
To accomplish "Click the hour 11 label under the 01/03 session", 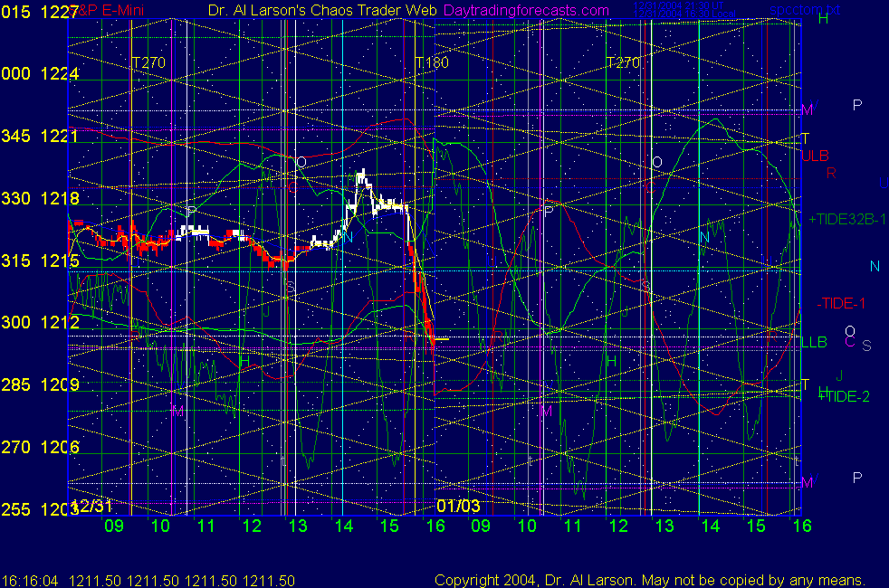I will click(x=573, y=526).
